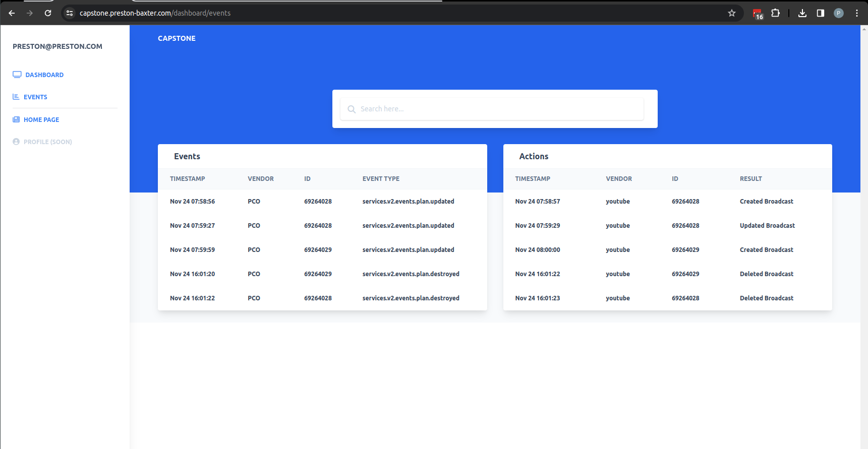Select event timestamp Nov 24 16:01:20

click(192, 274)
